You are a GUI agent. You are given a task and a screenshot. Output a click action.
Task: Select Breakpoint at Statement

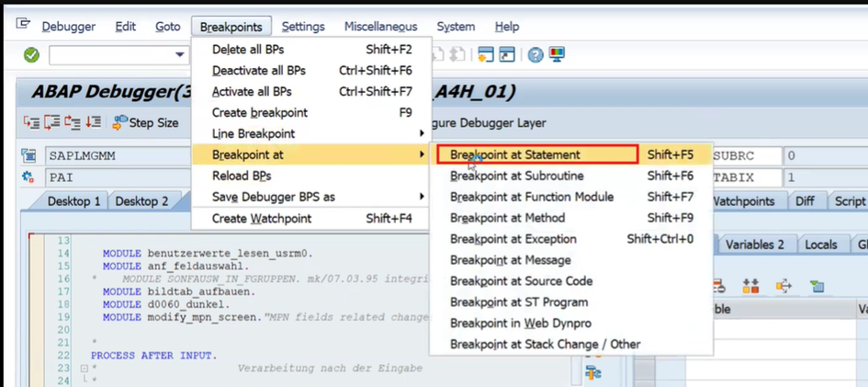click(570, 154)
